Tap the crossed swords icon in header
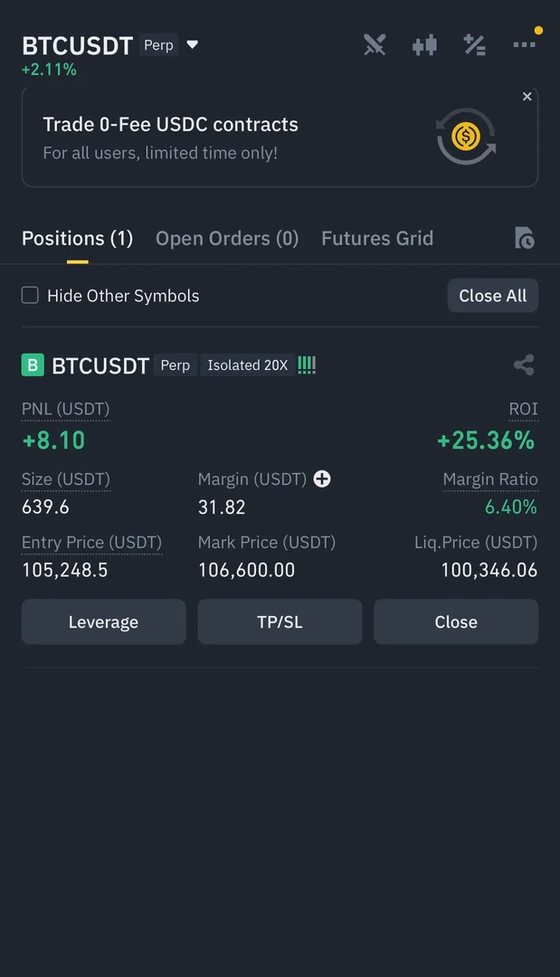This screenshot has height=977, width=560. [375, 45]
